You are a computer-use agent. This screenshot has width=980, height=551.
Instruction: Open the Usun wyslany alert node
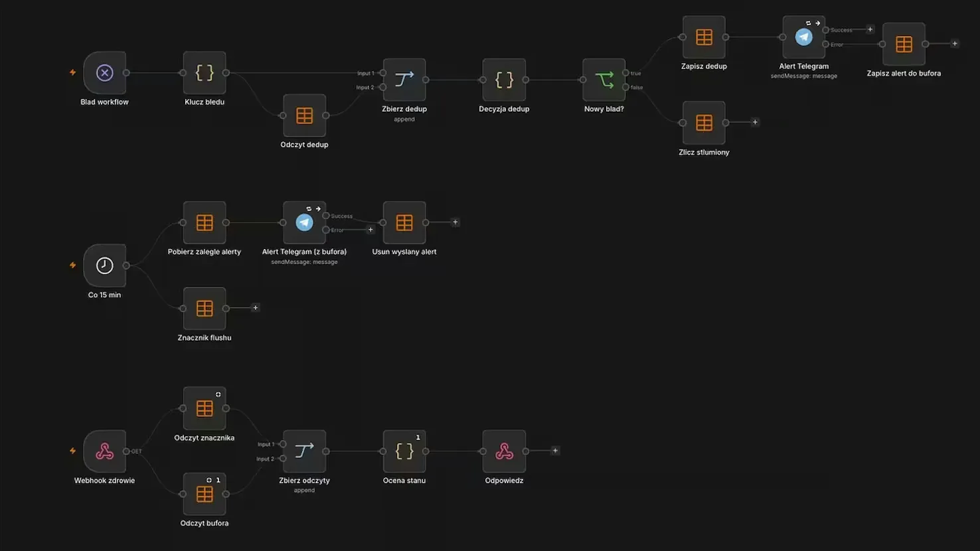(404, 222)
